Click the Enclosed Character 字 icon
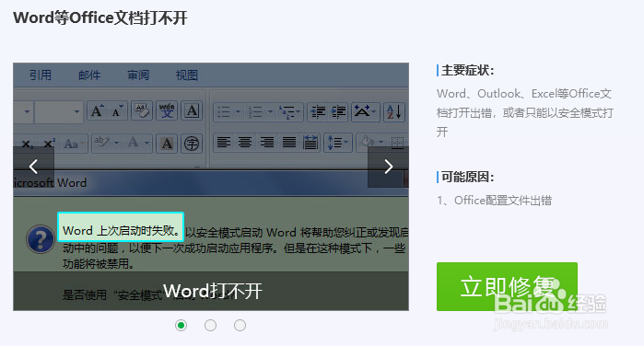644x346 pixels. [192, 144]
